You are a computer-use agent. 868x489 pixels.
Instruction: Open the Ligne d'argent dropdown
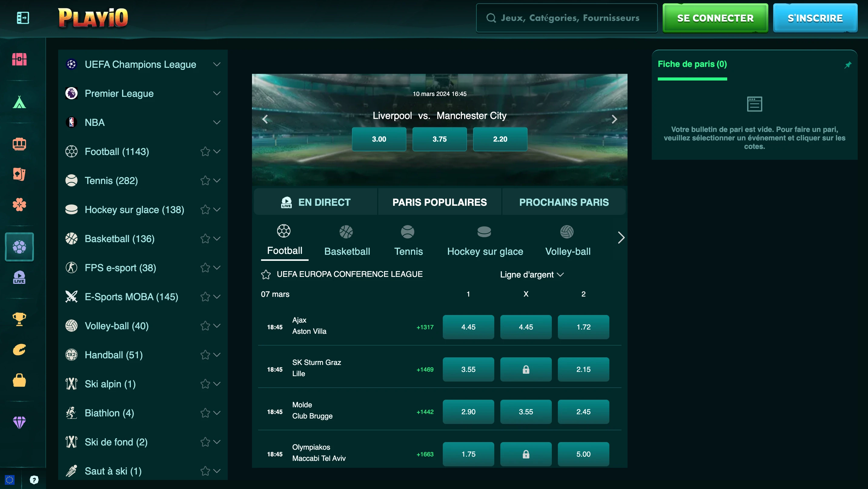(x=532, y=274)
